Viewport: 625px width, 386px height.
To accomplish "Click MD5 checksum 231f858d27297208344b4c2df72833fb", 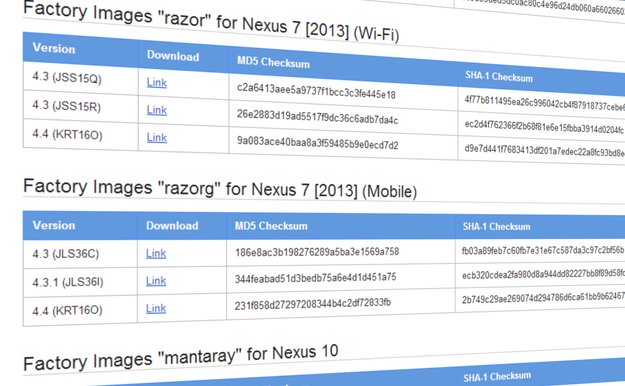I will click(312, 304).
